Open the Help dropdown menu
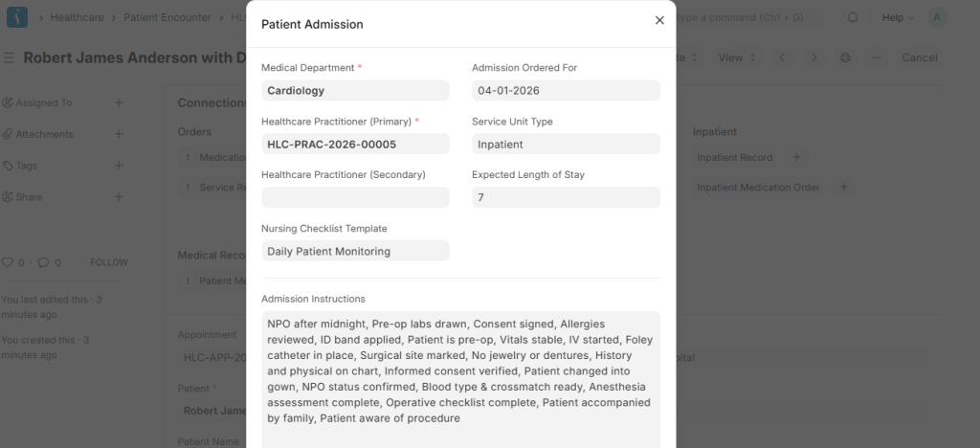 pos(897,17)
